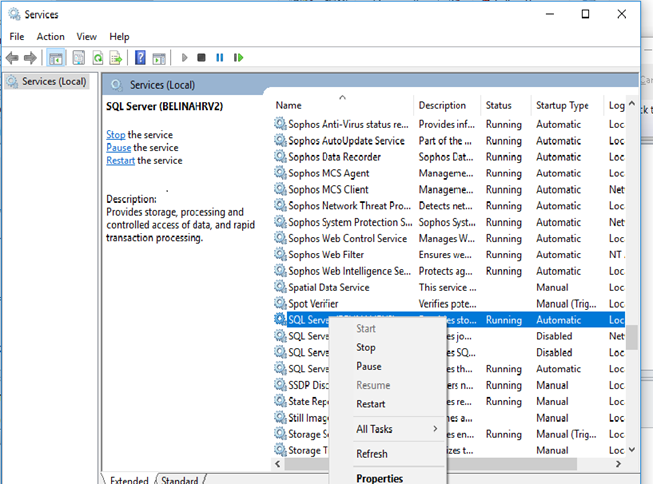Select Sophos Web Control Service row

(x=449, y=238)
